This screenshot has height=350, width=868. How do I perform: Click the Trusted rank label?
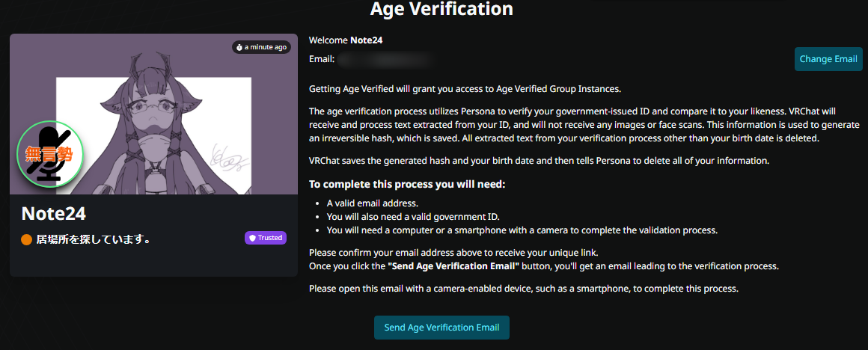[x=270, y=238]
